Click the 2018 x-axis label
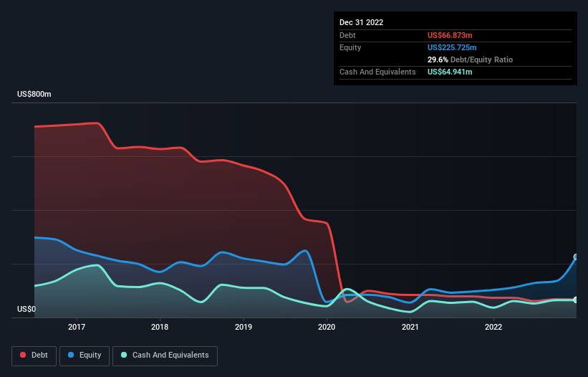588x377 pixels. coord(160,327)
